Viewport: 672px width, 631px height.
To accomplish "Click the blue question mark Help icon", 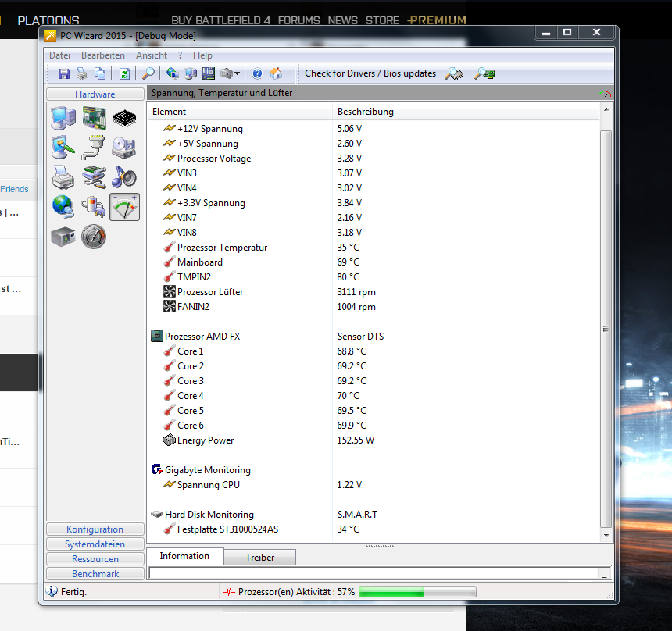I will 257,73.
